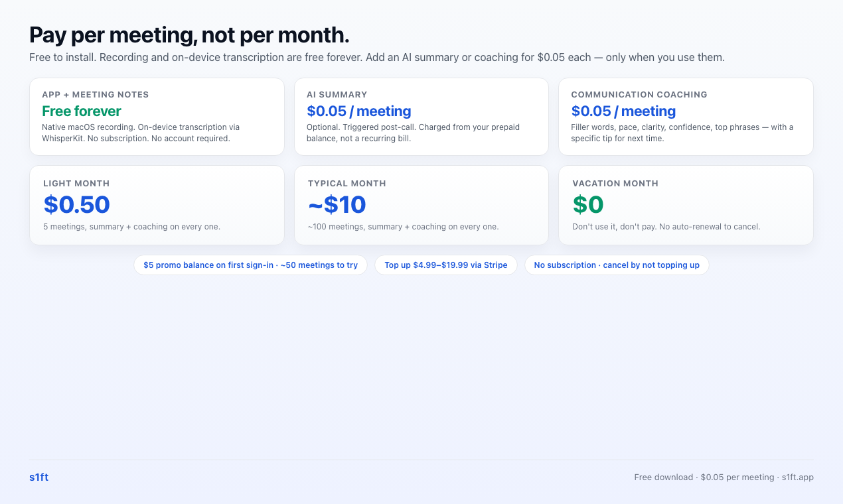
Task: Click the "No subscription · cancel by not topping up" pill
Action: [616, 265]
